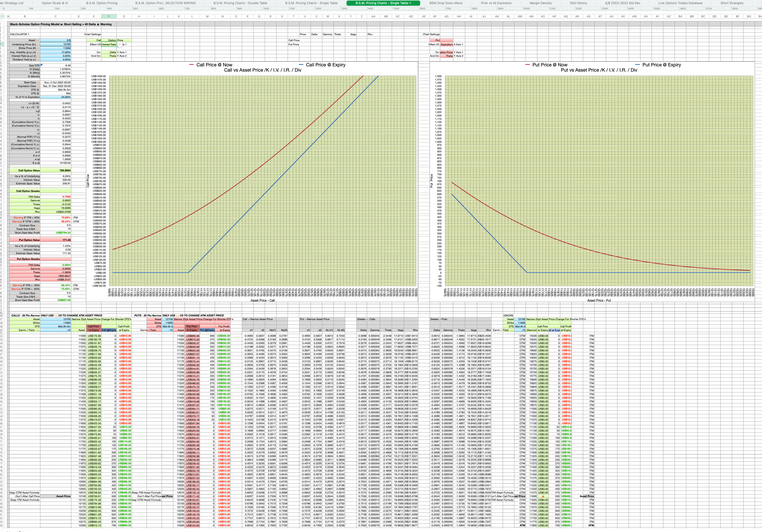The height and width of the screenshot is (532, 762).
Task: Click the Call vs Asset Price chart title
Action: click(x=262, y=70)
